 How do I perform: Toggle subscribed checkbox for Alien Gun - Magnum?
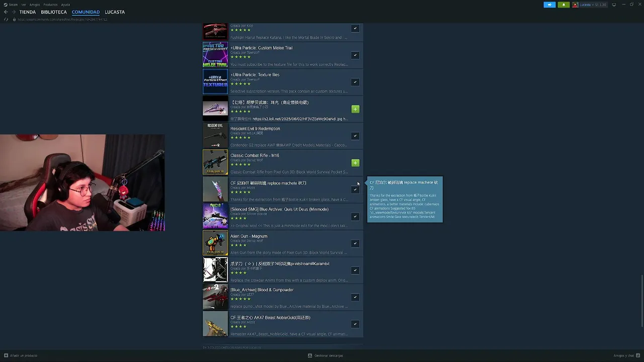[355, 243]
